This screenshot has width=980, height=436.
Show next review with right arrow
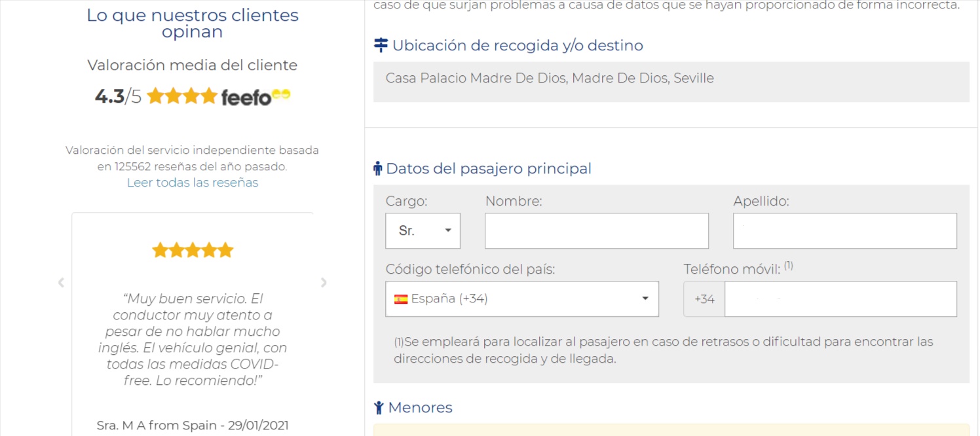[x=324, y=283]
